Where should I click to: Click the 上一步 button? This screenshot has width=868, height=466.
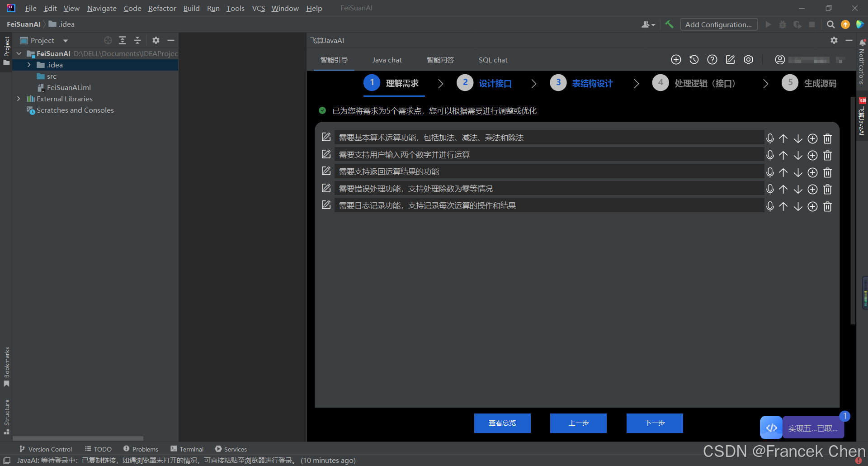point(578,423)
